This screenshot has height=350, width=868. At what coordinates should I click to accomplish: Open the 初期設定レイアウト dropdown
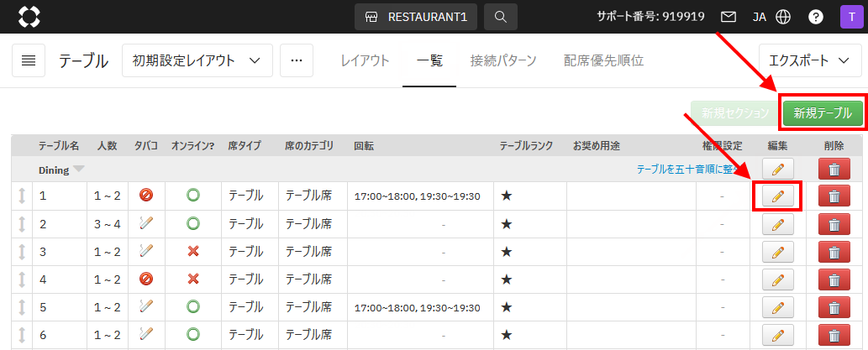coord(197,61)
